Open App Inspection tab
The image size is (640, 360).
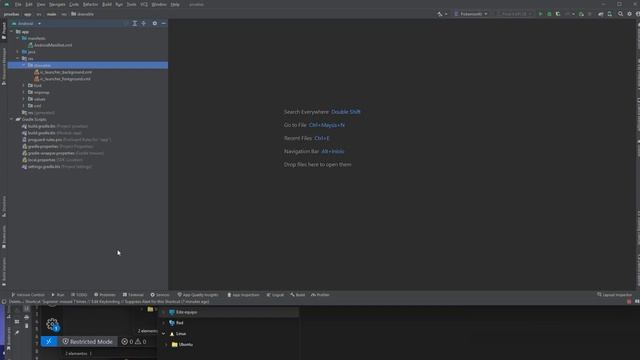point(243,295)
